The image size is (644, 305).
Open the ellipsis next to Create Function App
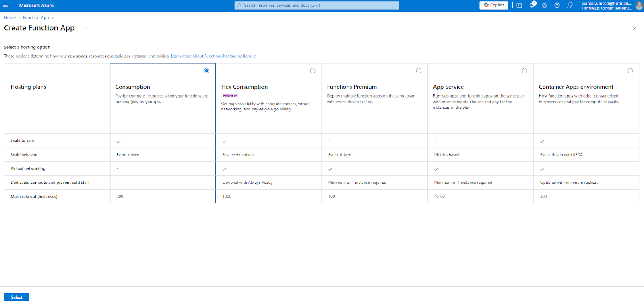[85, 28]
